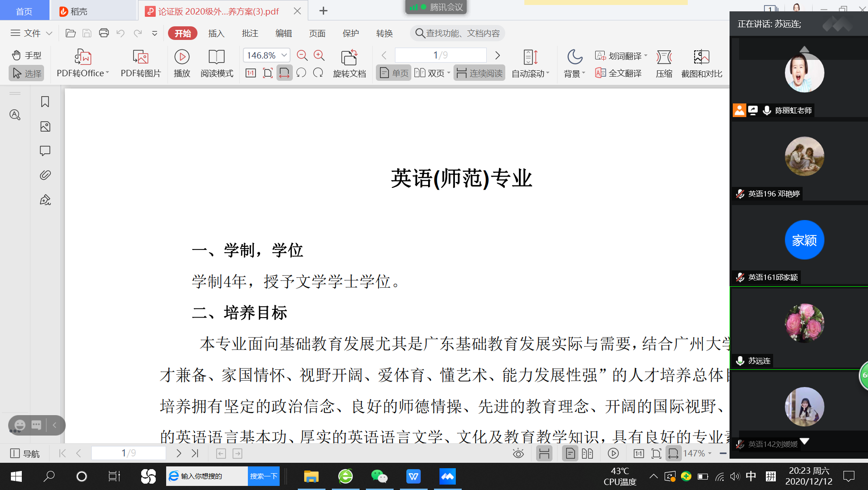Click the 全文翻译 button

619,73
